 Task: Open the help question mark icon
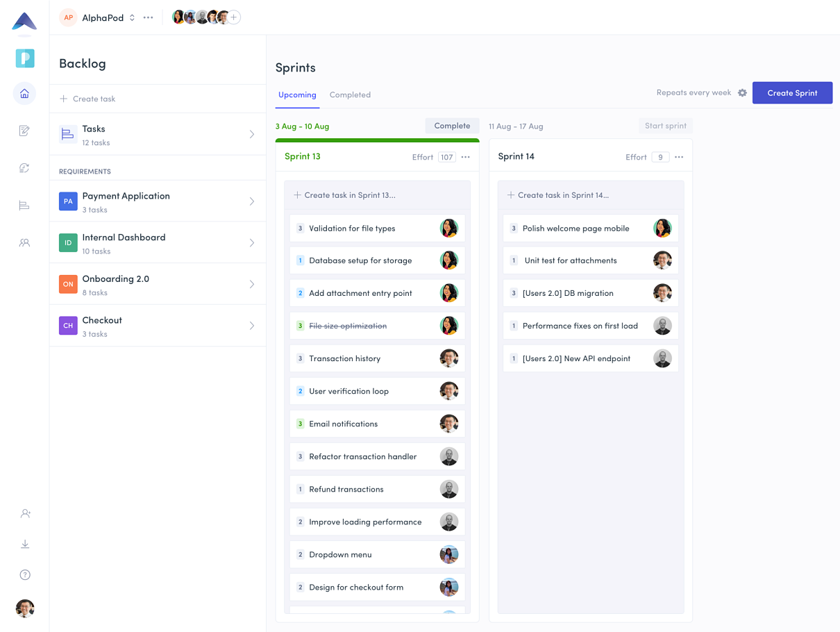pyautogui.click(x=25, y=575)
